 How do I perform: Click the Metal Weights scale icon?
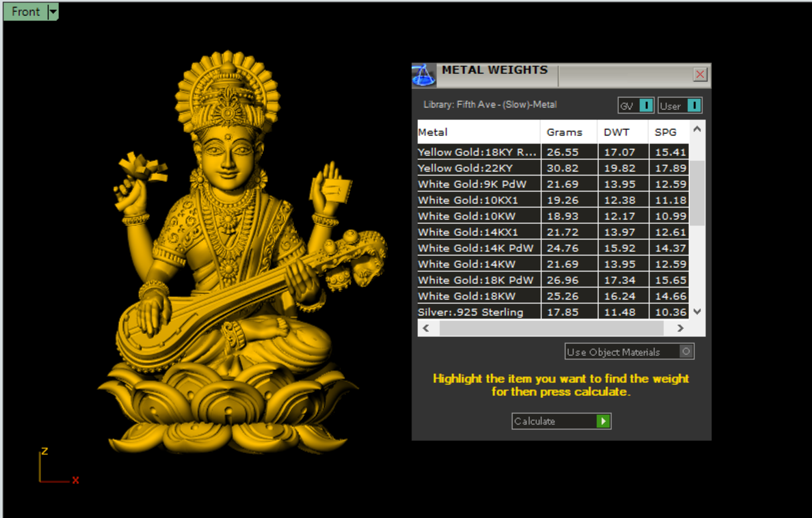coord(423,75)
